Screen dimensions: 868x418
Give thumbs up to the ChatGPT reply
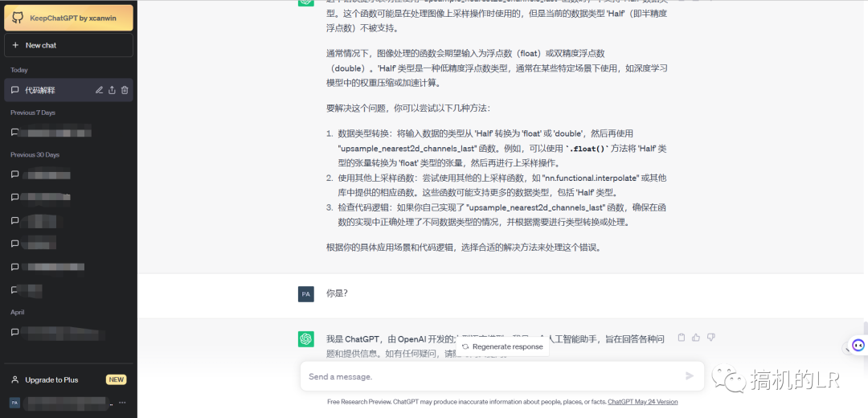(696, 338)
